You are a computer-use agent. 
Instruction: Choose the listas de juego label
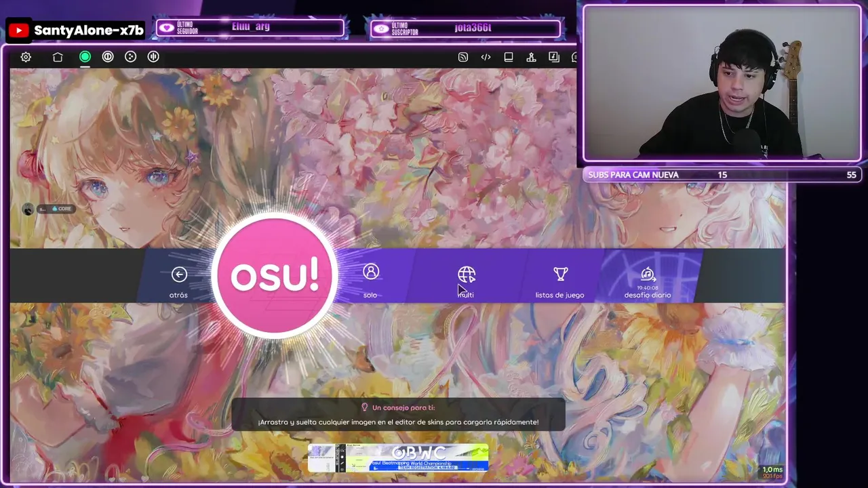click(x=559, y=295)
